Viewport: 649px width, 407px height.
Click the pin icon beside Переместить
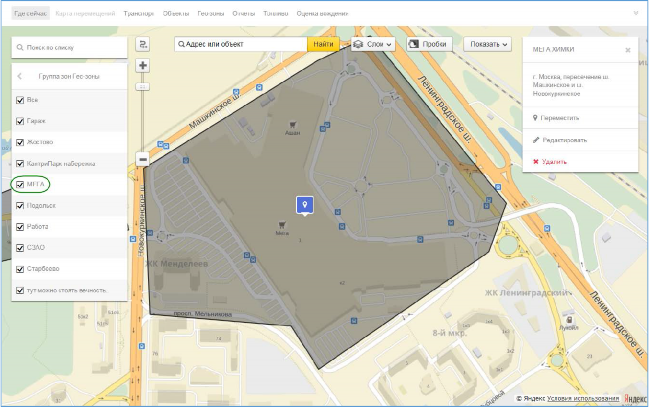[535, 118]
